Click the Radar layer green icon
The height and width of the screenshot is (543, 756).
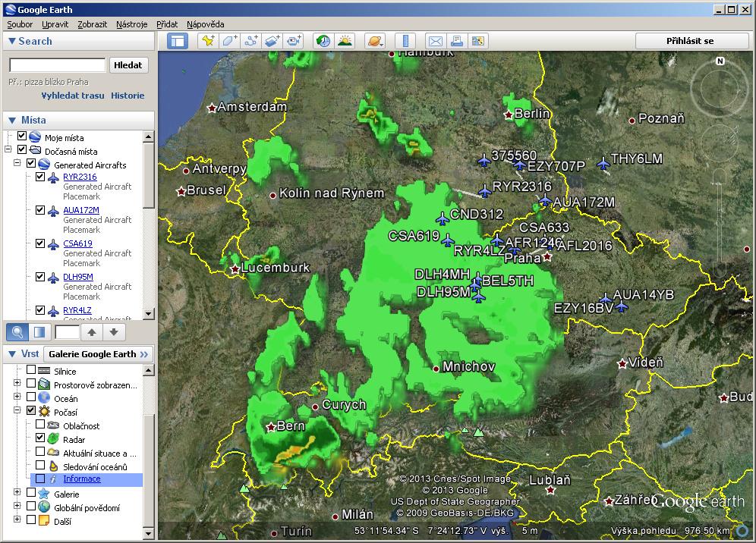pyautogui.click(x=53, y=439)
